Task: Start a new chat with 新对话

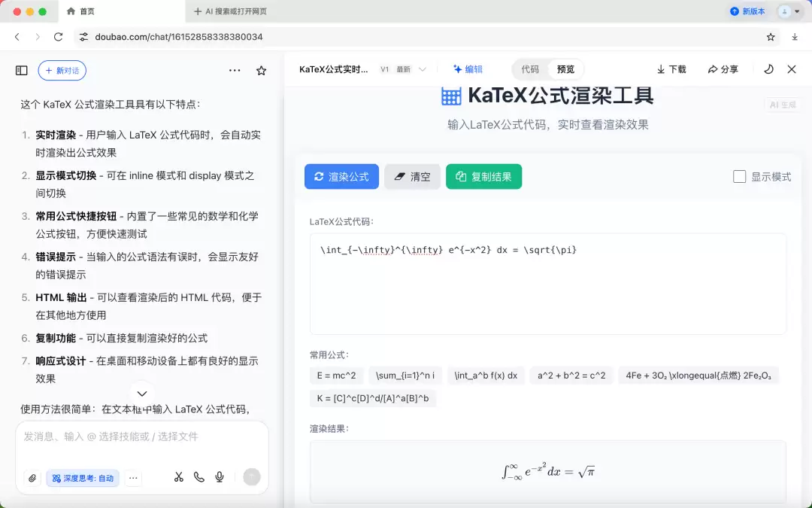Action: [62, 71]
